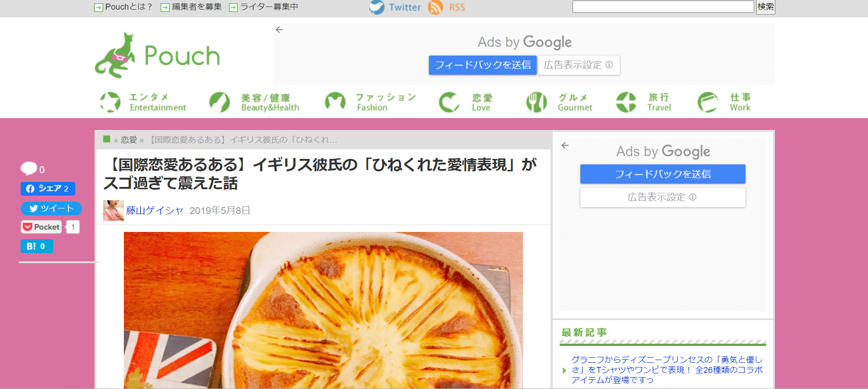Viewport: 868px width, 389px height.
Task: Click the green home square in breadcrumb
Action: (106, 139)
